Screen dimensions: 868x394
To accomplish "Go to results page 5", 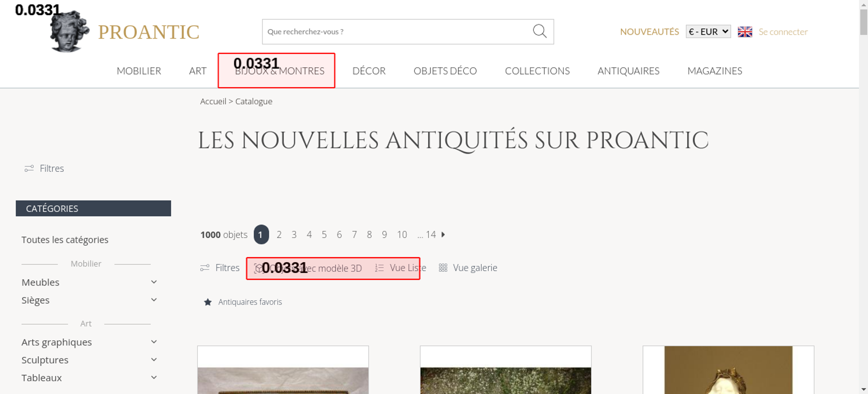I will click(324, 234).
